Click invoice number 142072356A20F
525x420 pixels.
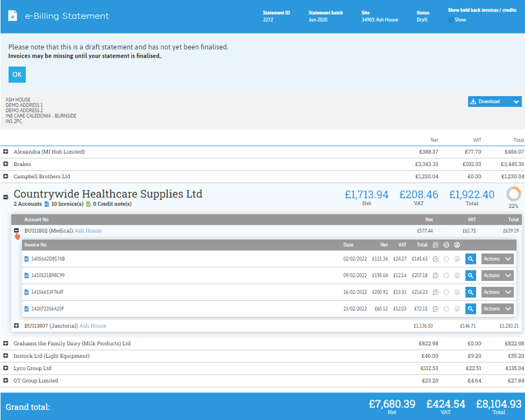pyautogui.click(x=47, y=308)
